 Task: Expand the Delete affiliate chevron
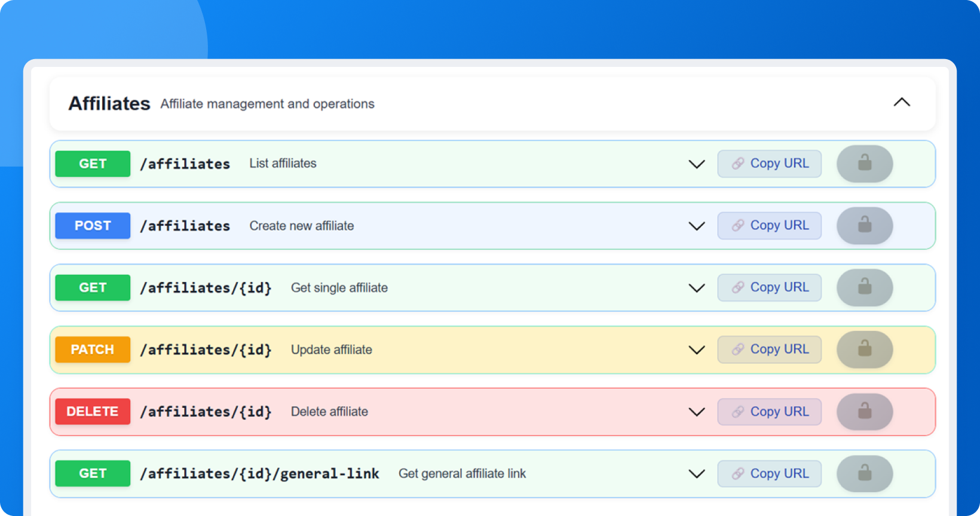point(696,412)
